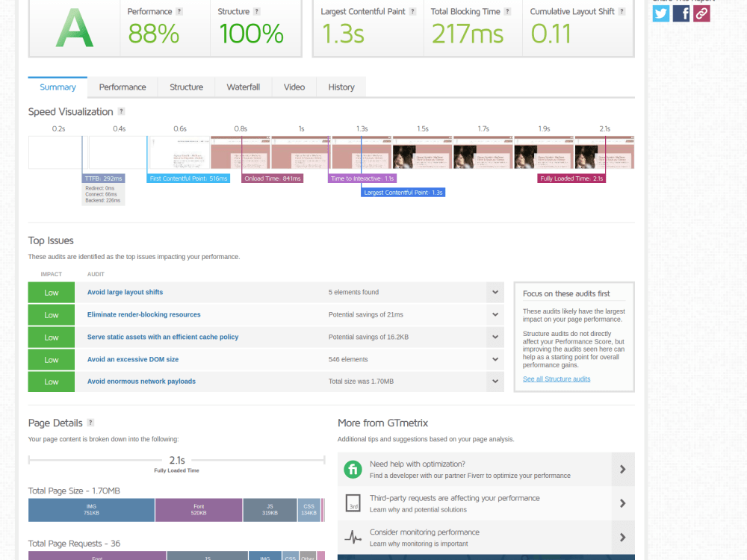Viewport: 747px width, 560px height.
Task: Copy report link icon
Action: [x=701, y=13]
